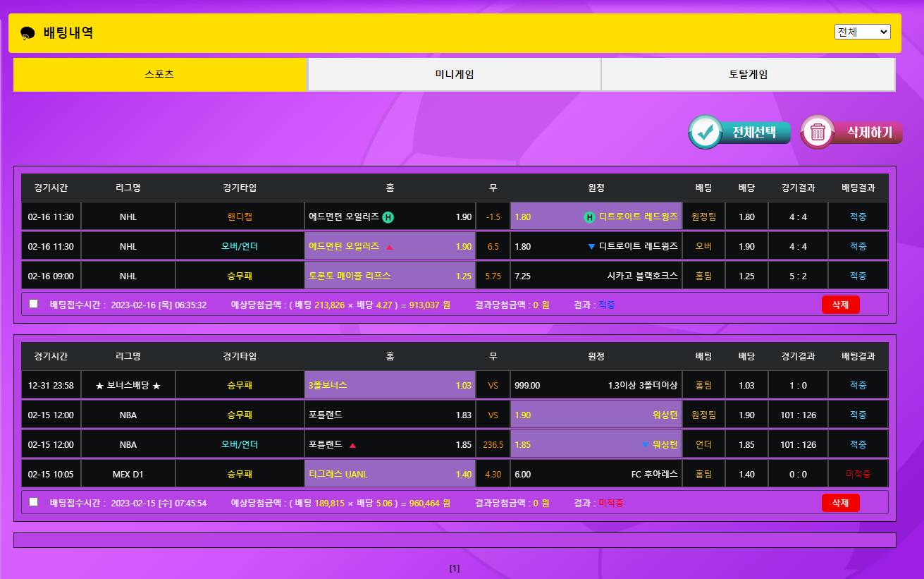924x579 pixels.
Task: Click the green H icon beside 에드먼턴 오일러즈
Action: click(388, 217)
